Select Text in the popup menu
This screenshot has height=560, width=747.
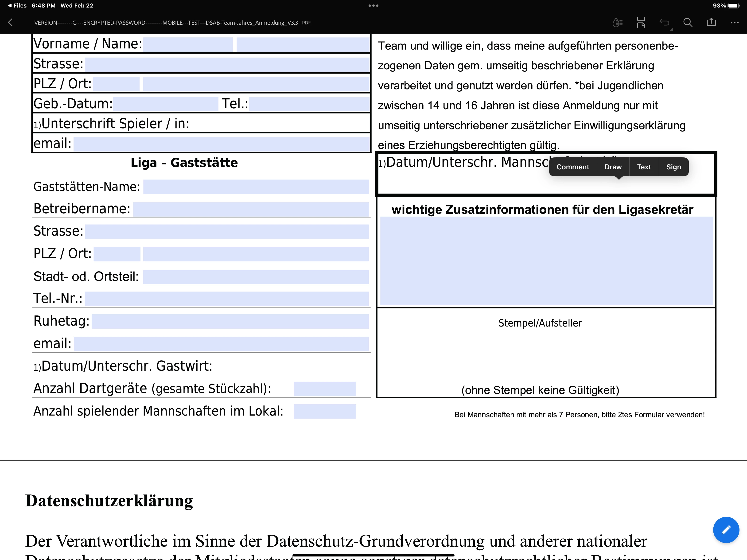click(x=644, y=167)
